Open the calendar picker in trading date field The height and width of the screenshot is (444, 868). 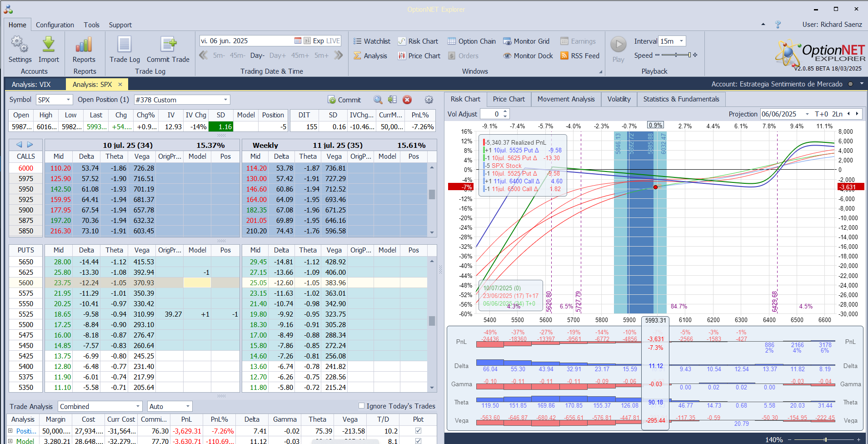(298, 40)
